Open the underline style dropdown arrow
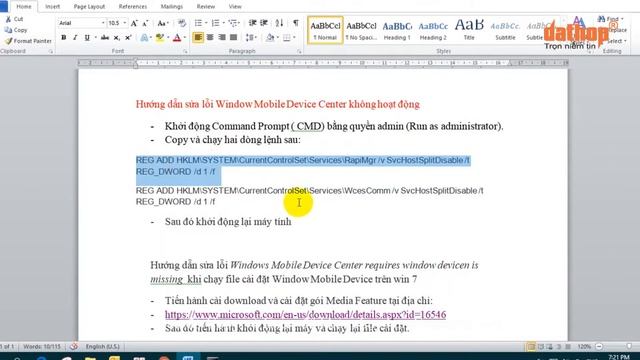Viewport: 640px width, 360px height. (x=95, y=38)
